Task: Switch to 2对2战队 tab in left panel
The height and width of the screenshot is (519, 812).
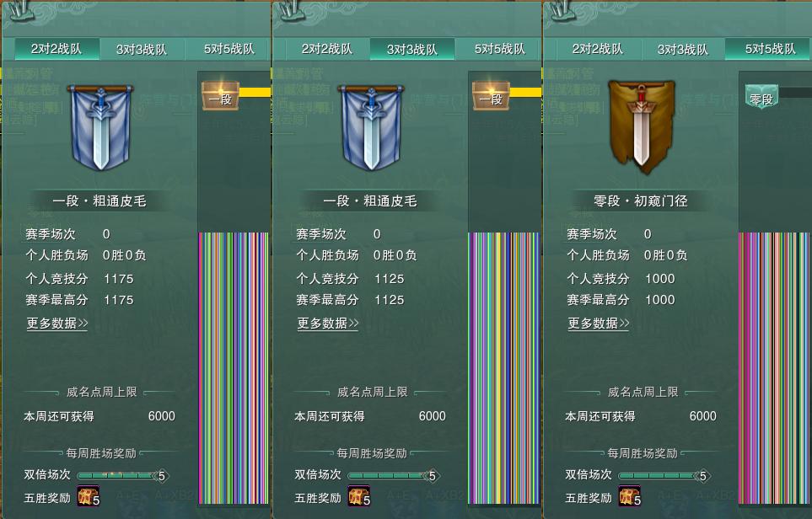Action: click(x=56, y=49)
